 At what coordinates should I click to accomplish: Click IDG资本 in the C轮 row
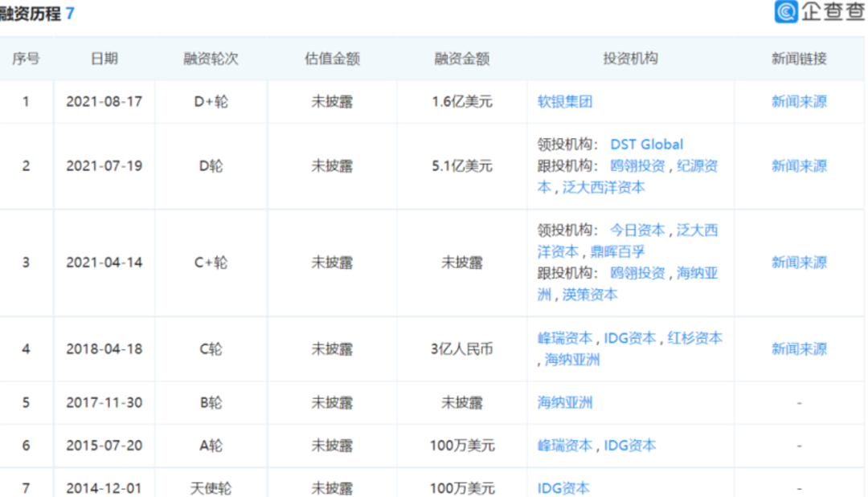629,338
